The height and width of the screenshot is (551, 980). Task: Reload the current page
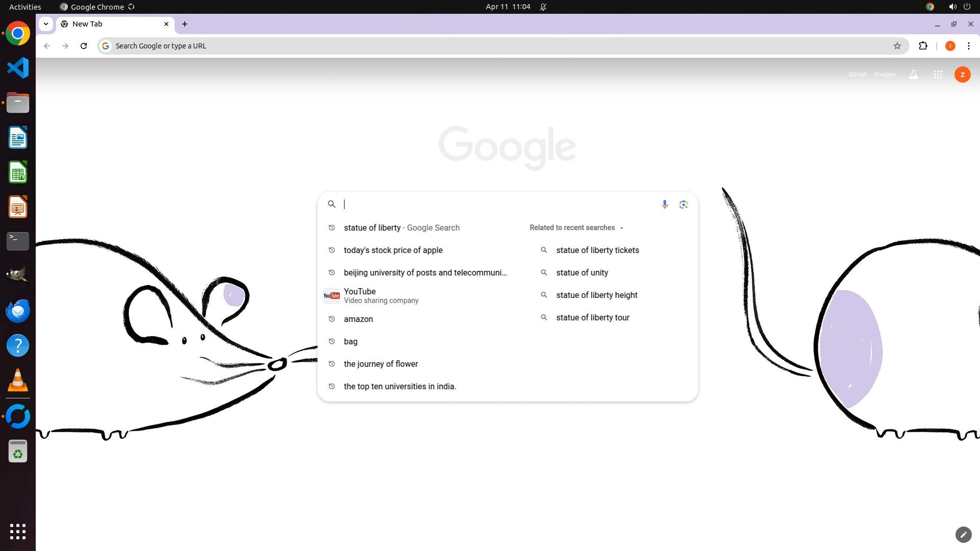point(84,46)
